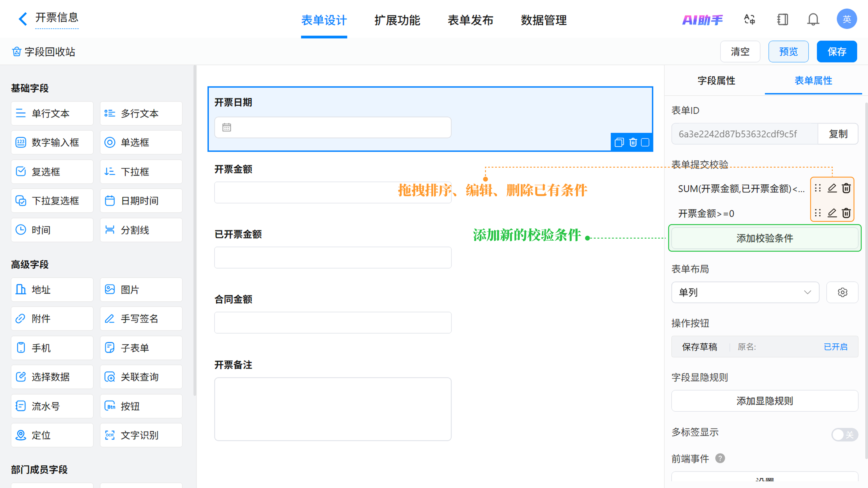
Task: Add an 地址 address field
Action: click(x=52, y=290)
